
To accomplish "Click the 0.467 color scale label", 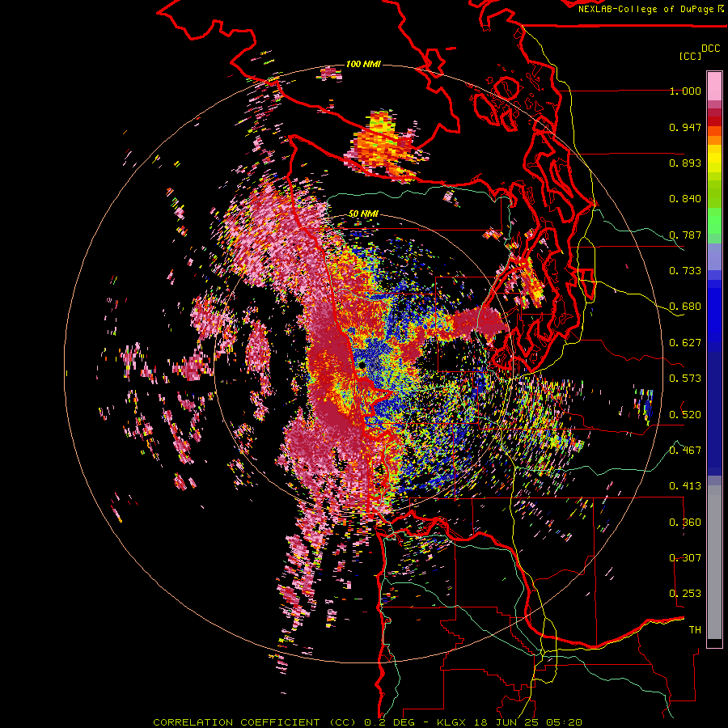I will pos(685,450).
